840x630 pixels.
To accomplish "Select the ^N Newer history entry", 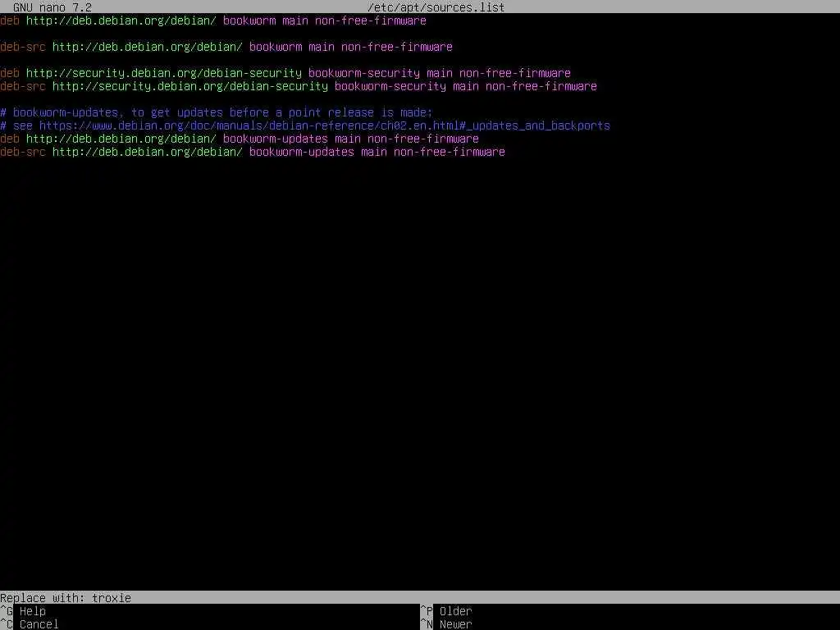I will 446,624.
